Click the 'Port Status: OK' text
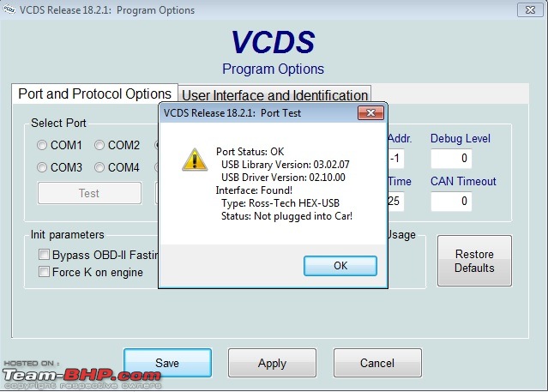The image size is (548, 392). (250, 152)
